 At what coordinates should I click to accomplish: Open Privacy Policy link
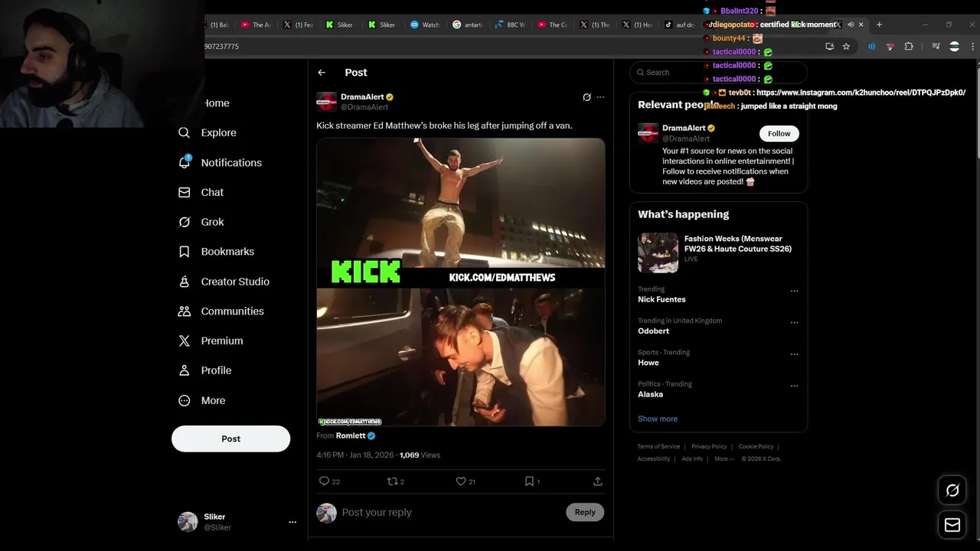[709, 447]
